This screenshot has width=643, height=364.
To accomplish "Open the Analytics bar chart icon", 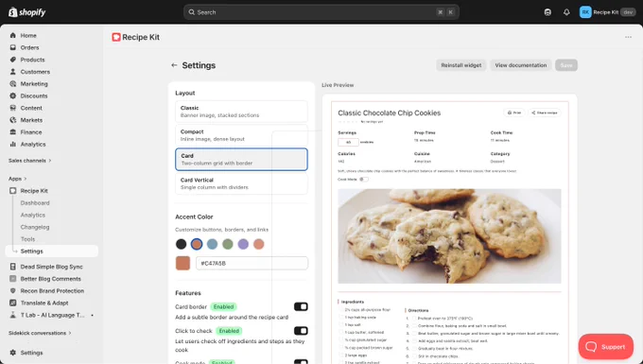I will click(x=12, y=145).
